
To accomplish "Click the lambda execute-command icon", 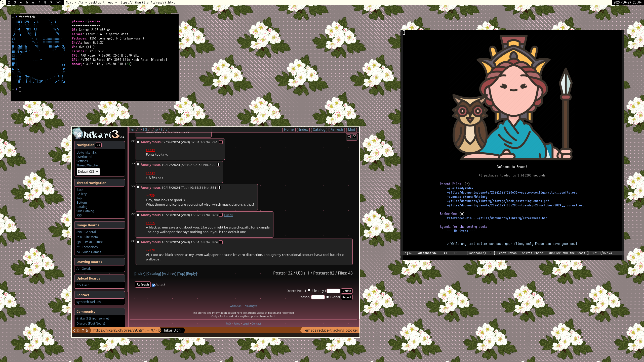I will coord(87,330).
